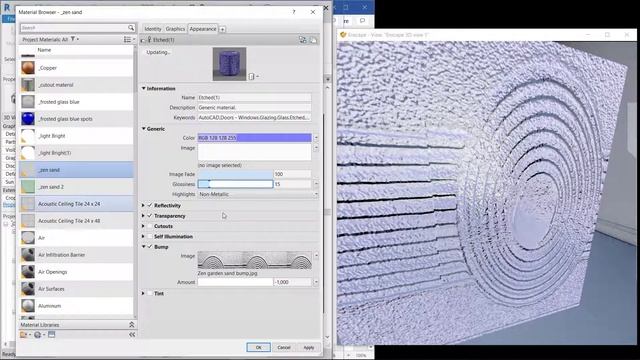The width and height of the screenshot is (640, 360).
Task: Click the RGB 128 128 255 color swatch
Action: click(255, 138)
